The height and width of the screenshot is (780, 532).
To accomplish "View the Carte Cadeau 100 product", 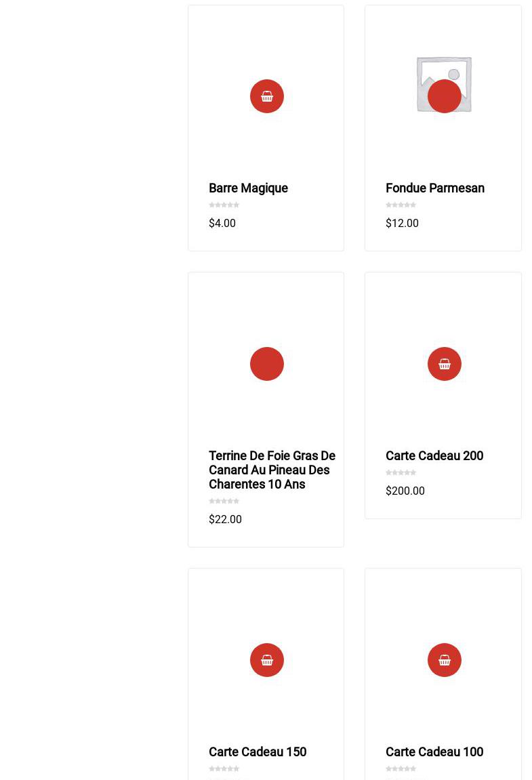I will click(x=434, y=752).
